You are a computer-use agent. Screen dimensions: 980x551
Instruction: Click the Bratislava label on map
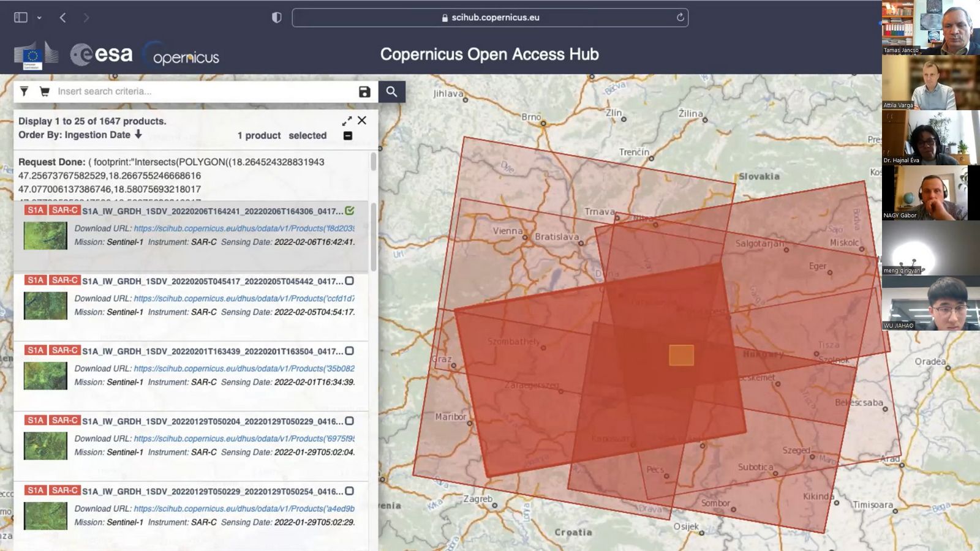557,236
